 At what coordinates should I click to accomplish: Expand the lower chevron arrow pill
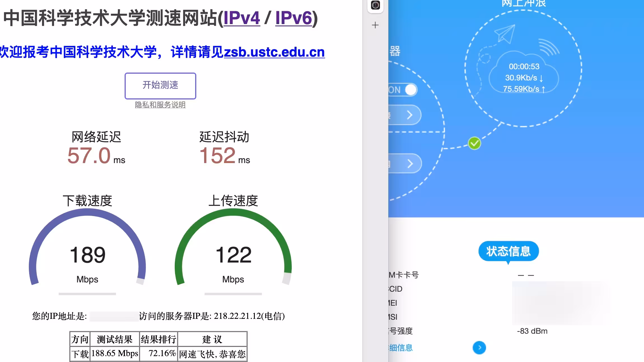point(410,163)
